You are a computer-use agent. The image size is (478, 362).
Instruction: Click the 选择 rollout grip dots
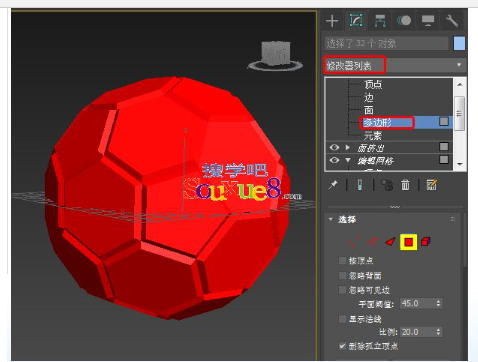click(x=453, y=219)
